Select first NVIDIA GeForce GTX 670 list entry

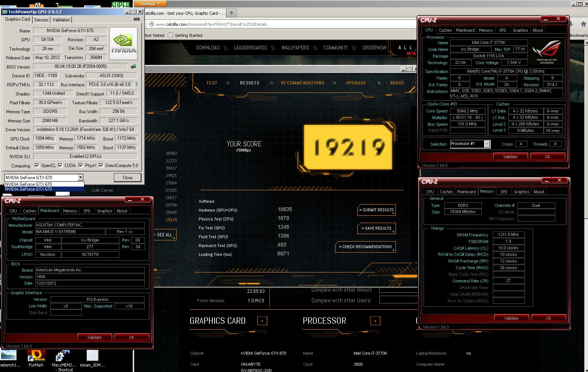[44, 184]
